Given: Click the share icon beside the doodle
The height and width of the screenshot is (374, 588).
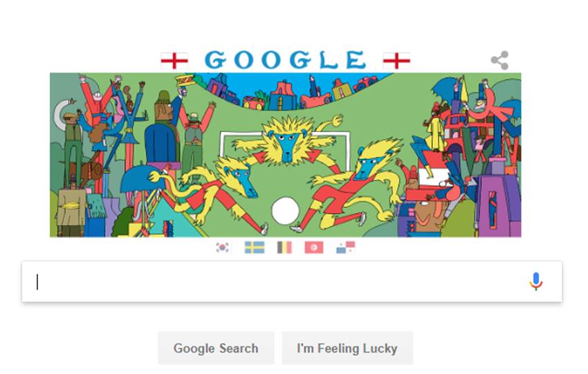Looking at the screenshot, I should pyautogui.click(x=499, y=60).
